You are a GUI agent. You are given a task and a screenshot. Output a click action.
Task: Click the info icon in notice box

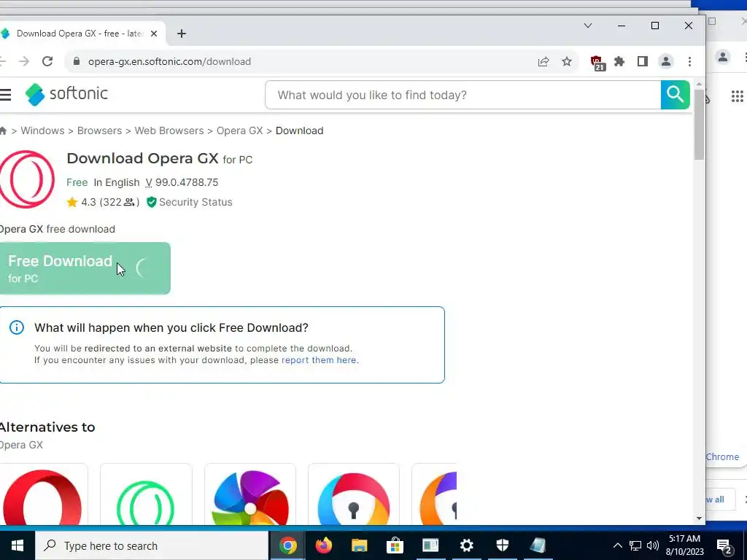(x=17, y=327)
